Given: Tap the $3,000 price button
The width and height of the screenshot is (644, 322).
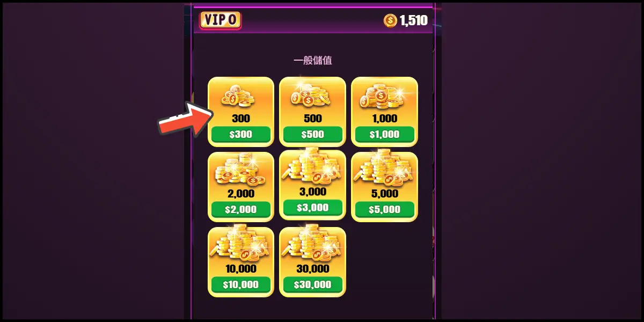Looking at the screenshot, I should [x=313, y=208].
